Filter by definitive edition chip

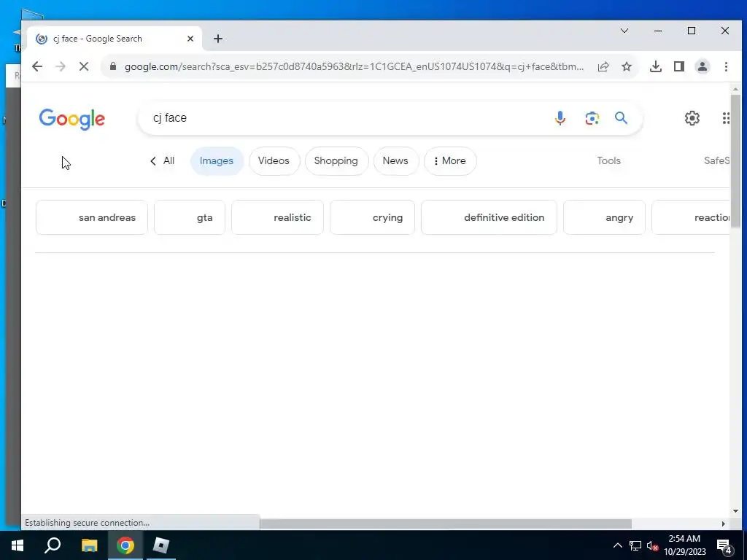[x=489, y=217]
